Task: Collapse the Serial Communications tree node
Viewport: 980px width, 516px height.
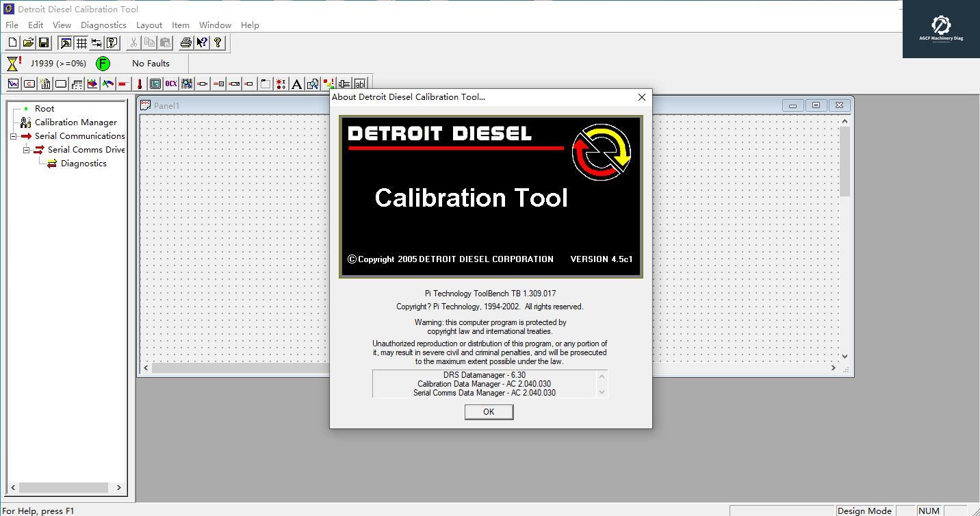Action: [12, 136]
